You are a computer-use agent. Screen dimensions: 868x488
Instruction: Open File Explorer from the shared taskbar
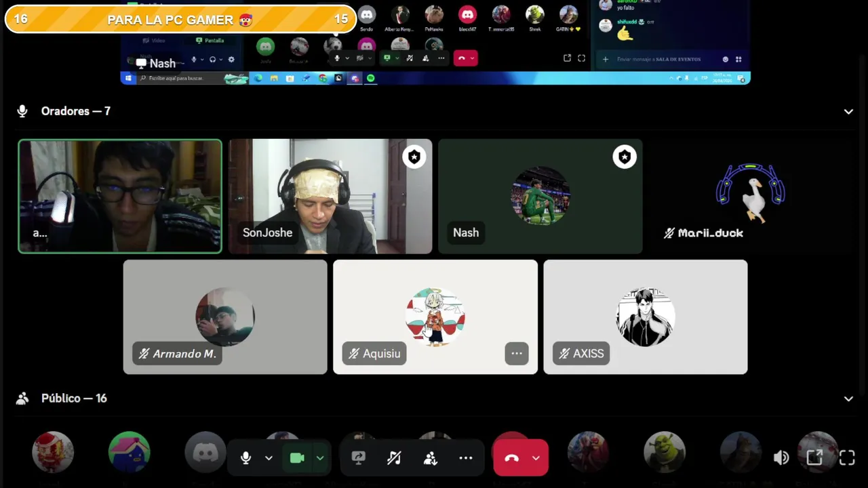coord(274,79)
